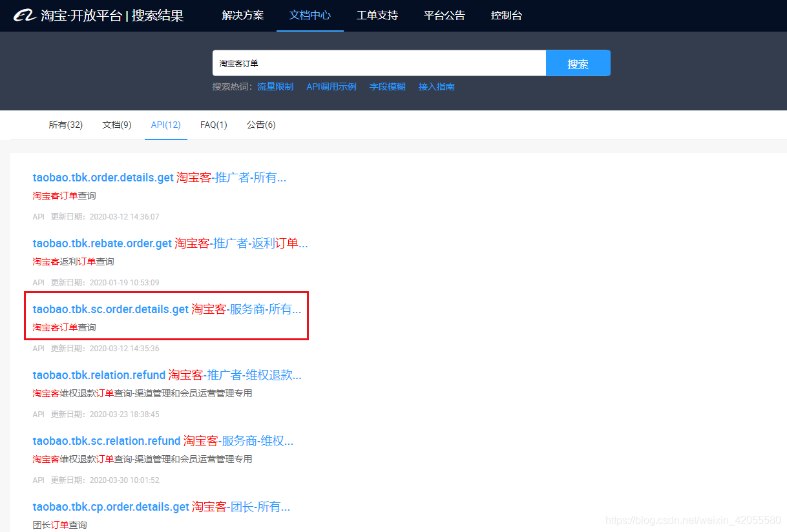Click the 流量限制 hot keyword link
Image resolution: width=787 pixels, height=532 pixels.
[x=275, y=87]
